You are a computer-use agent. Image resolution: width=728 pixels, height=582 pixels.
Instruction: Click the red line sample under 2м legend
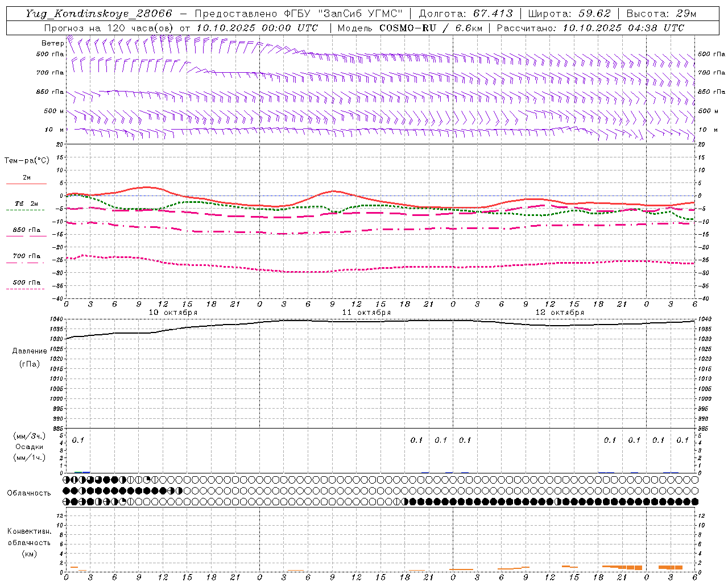coord(26,184)
